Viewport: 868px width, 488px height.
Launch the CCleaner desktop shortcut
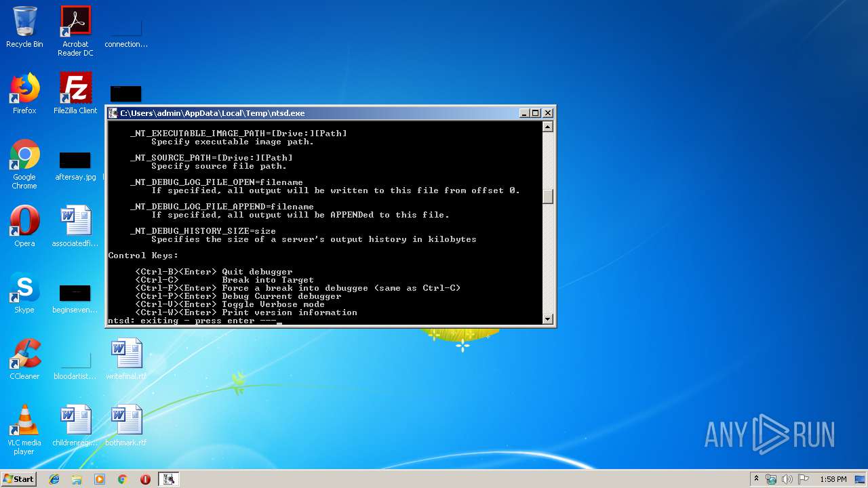pos(24,359)
